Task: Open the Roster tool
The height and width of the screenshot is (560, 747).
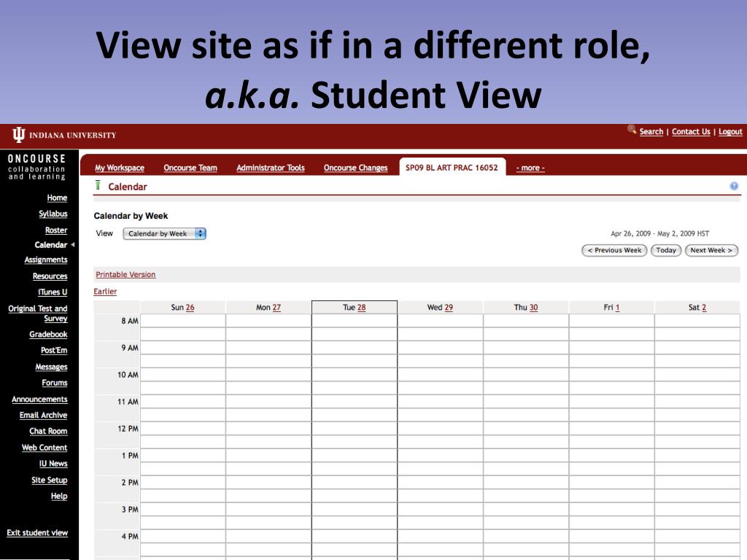Action: click(x=55, y=230)
